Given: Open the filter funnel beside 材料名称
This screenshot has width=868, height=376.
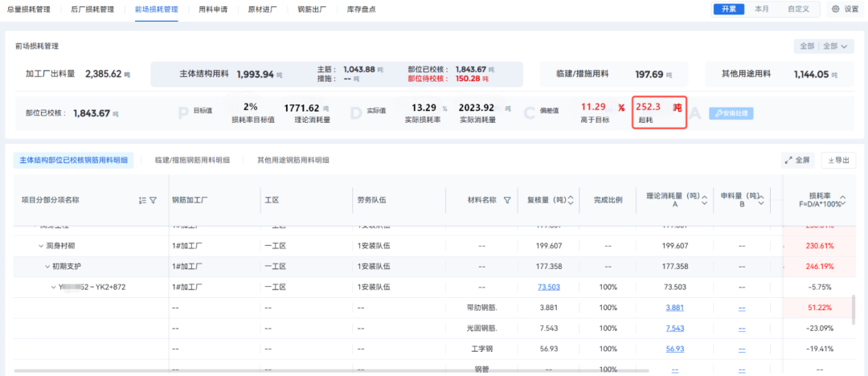Looking at the screenshot, I should pyautogui.click(x=507, y=201).
